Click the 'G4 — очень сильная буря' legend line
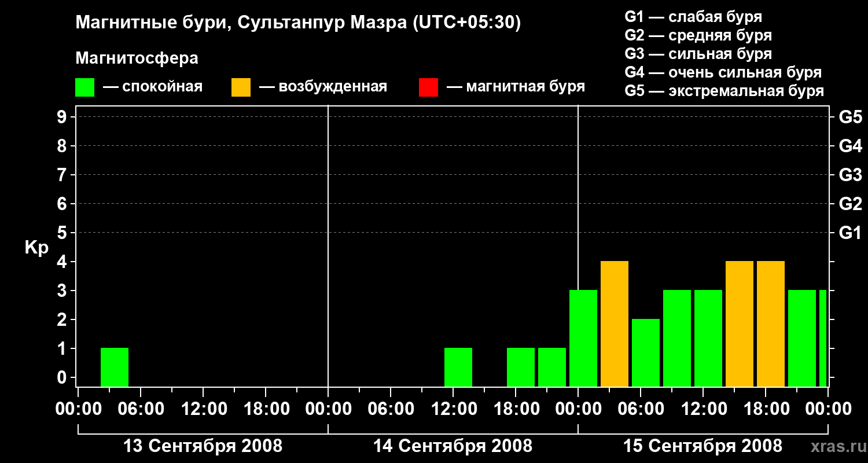The image size is (868, 463). [x=723, y=72]
